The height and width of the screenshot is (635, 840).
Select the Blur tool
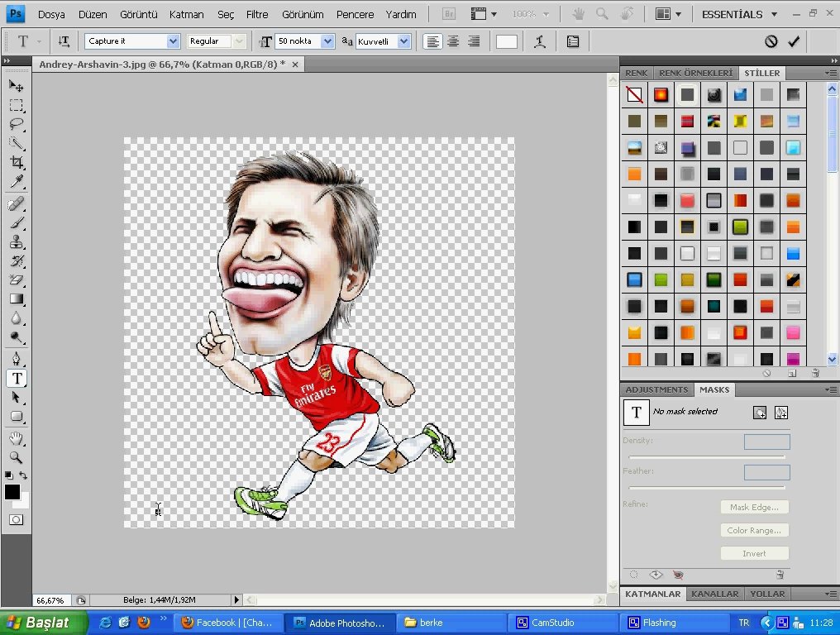(16, 318)
